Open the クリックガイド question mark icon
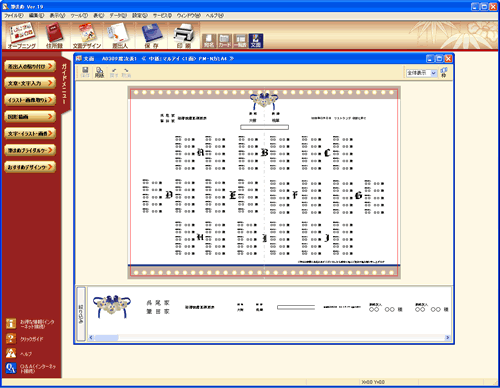The image size is (500, 388). point(11,339)
